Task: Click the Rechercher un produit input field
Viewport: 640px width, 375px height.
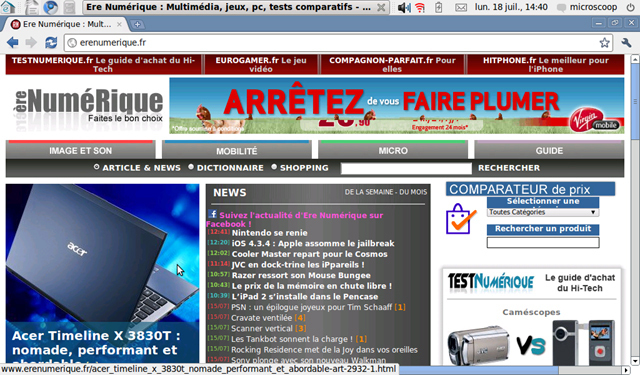Action: click(543, 242)
